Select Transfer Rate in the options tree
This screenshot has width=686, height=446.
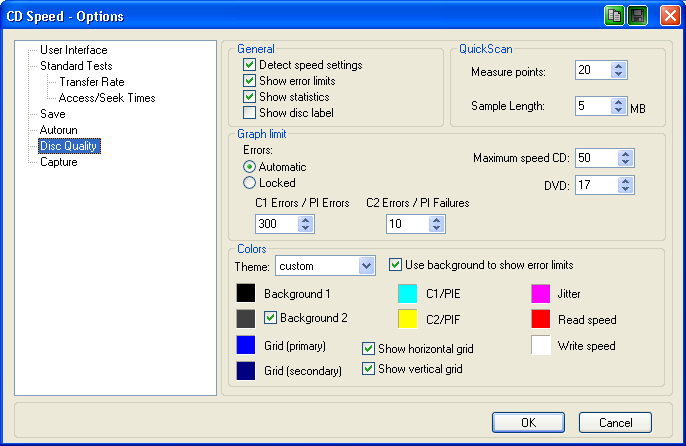click(x=91, y=82)
